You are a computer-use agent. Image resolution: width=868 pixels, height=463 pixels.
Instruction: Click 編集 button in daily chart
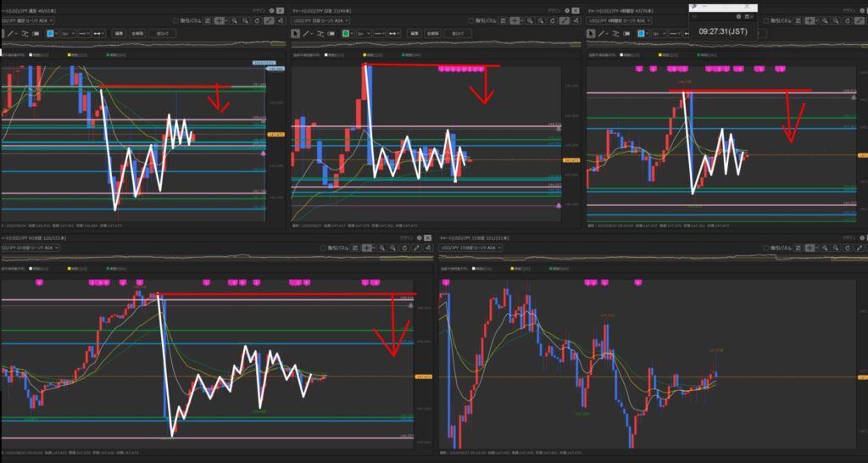(414, 33)
